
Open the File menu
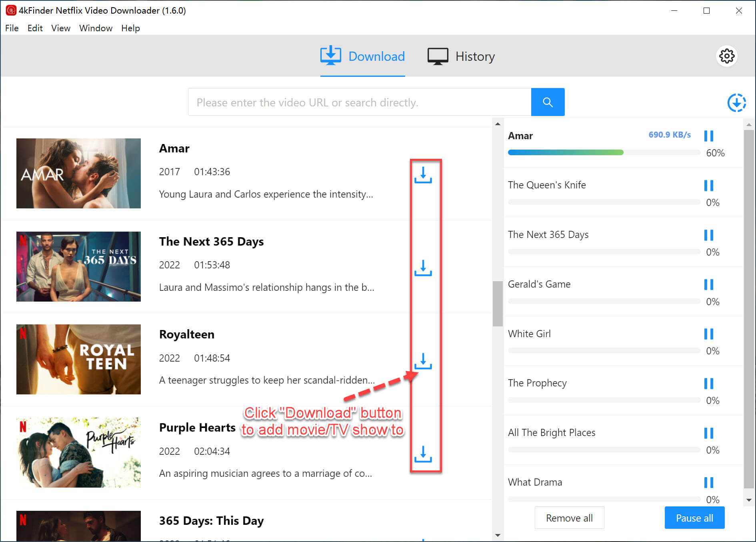click(12, 28)
